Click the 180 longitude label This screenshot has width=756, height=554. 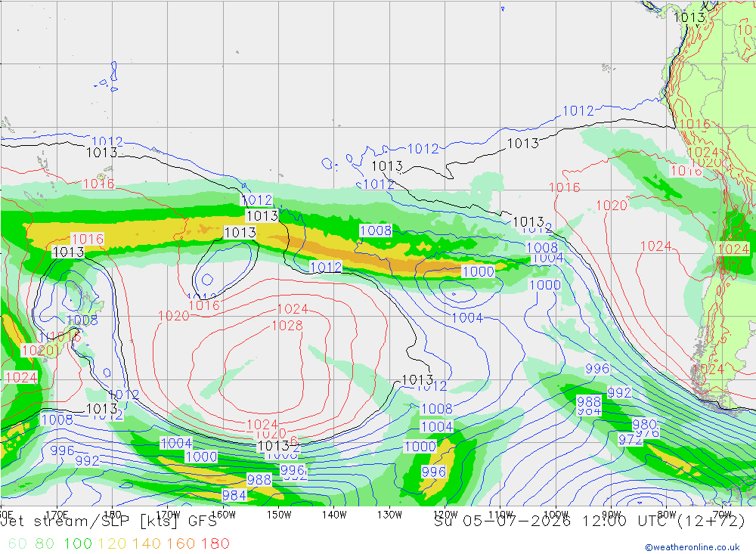coord(113,515)
